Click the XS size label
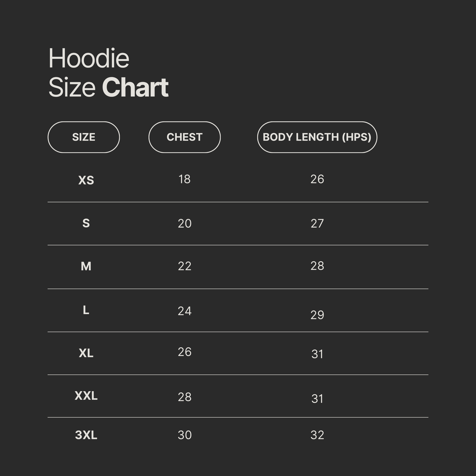 (86, 180)
